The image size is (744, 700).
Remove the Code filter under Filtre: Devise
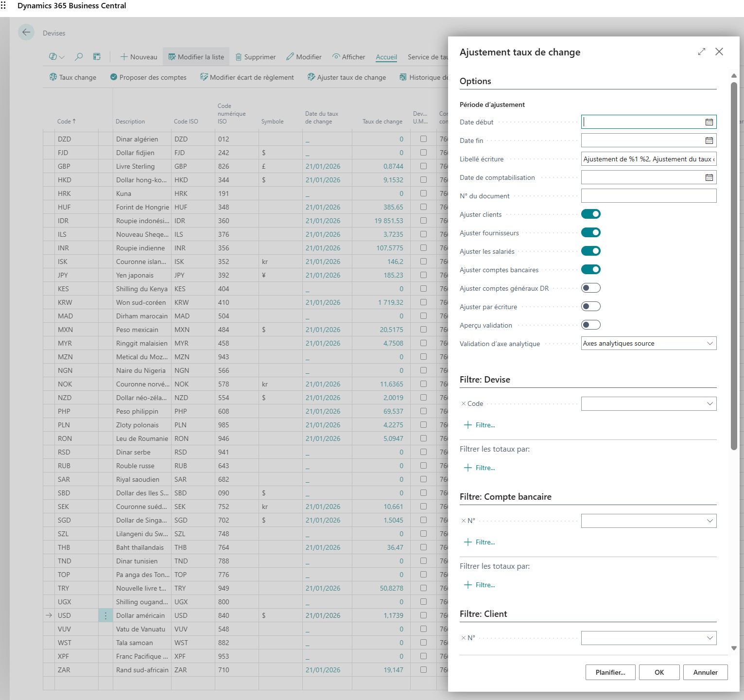tap(463, 403)
